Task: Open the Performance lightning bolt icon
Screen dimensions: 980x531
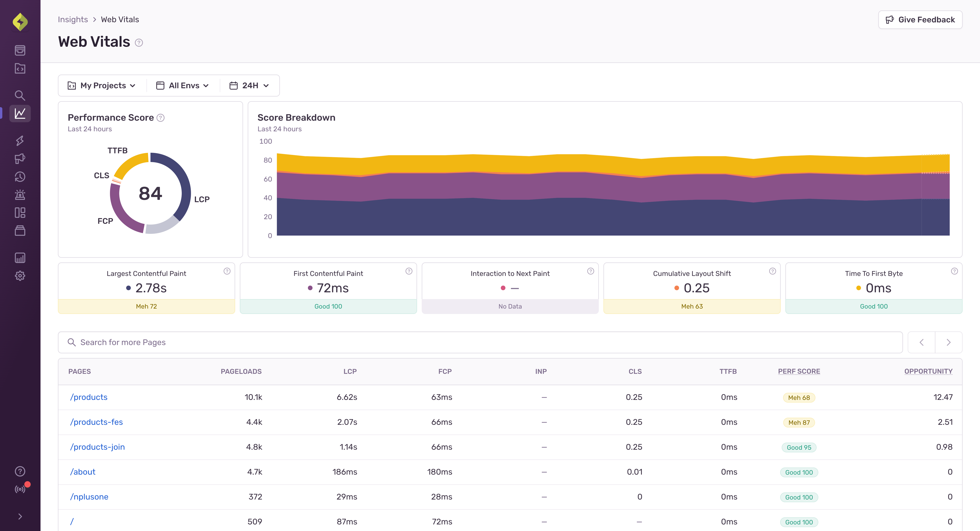Action: (20, 141)
